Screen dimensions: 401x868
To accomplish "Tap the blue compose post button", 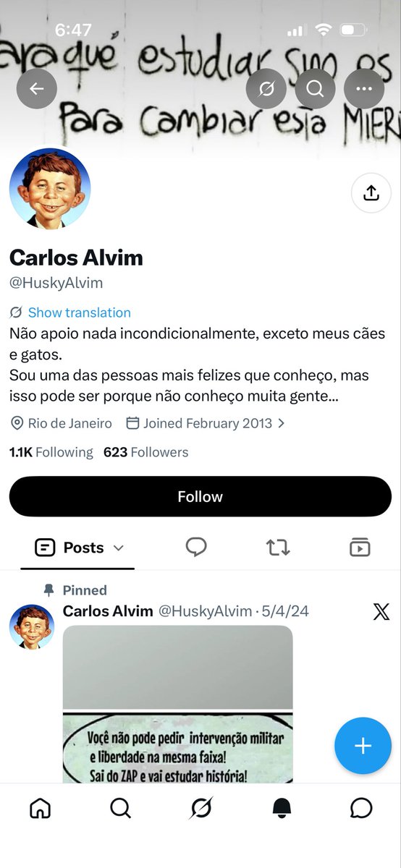I will 363,746.
